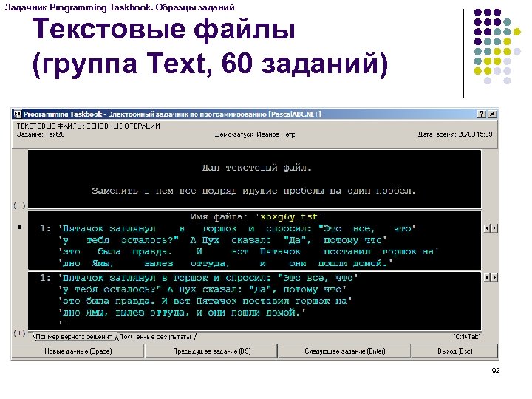Viewport: 532px width, 399px height.
Task: Click the 'Задание: Text20' label
Action: [x=41, y=134]
